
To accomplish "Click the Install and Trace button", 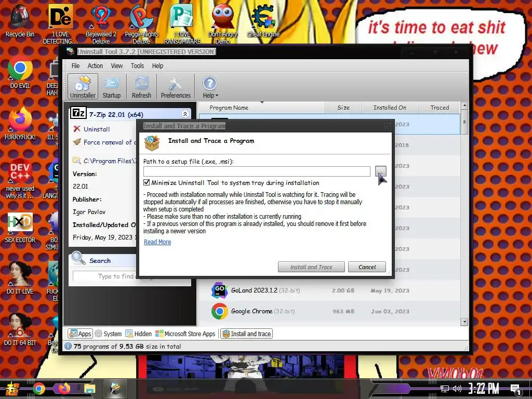I will [x=311, y=267].
